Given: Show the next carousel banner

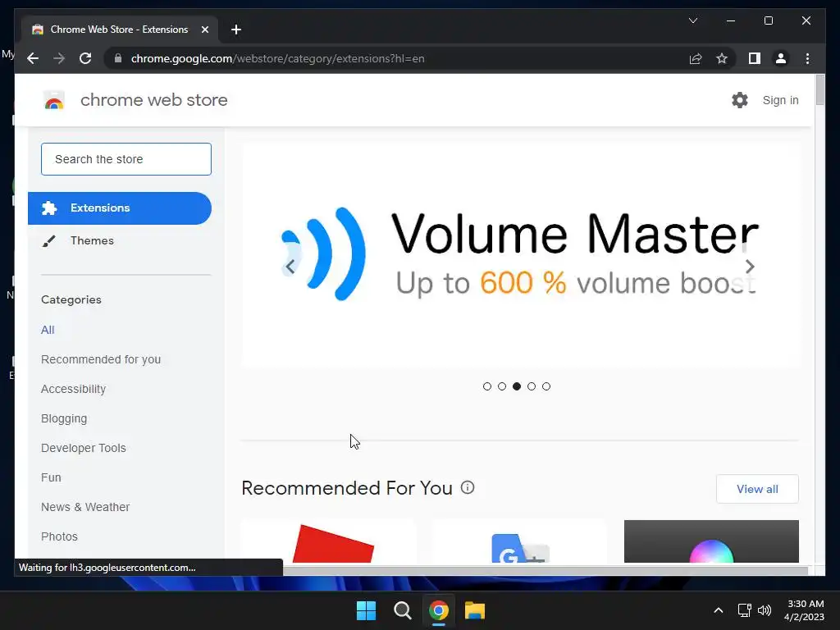Looking at the screenshot, I should point(750,267).
